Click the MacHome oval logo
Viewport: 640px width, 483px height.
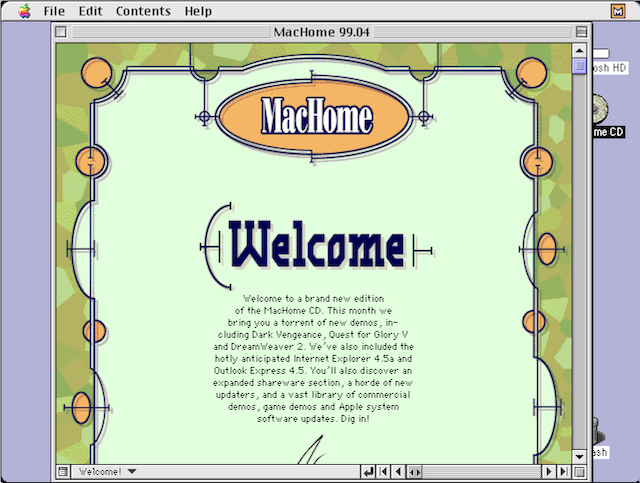314,116
